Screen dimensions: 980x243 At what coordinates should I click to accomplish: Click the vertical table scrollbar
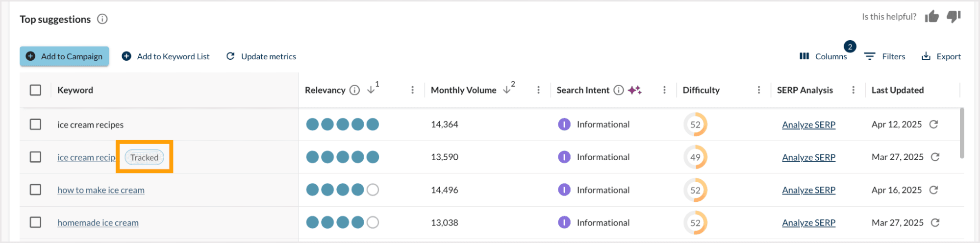[x=961, y=133]
